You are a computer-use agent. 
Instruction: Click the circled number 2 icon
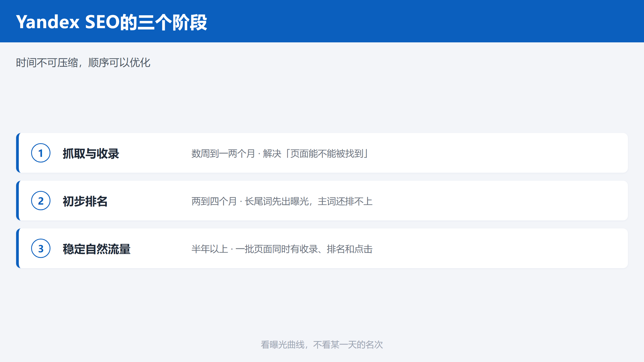tap(41, 201)
